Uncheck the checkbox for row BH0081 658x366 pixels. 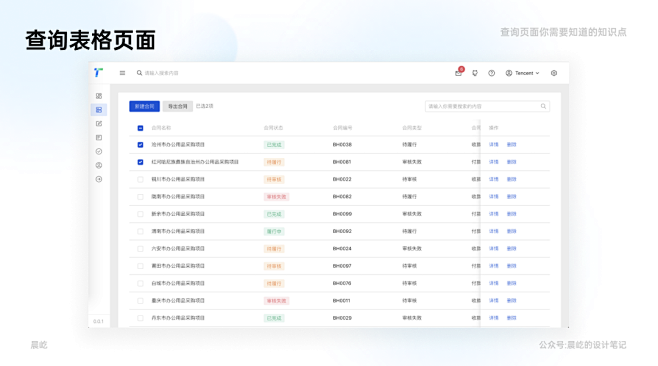(140, 162)
